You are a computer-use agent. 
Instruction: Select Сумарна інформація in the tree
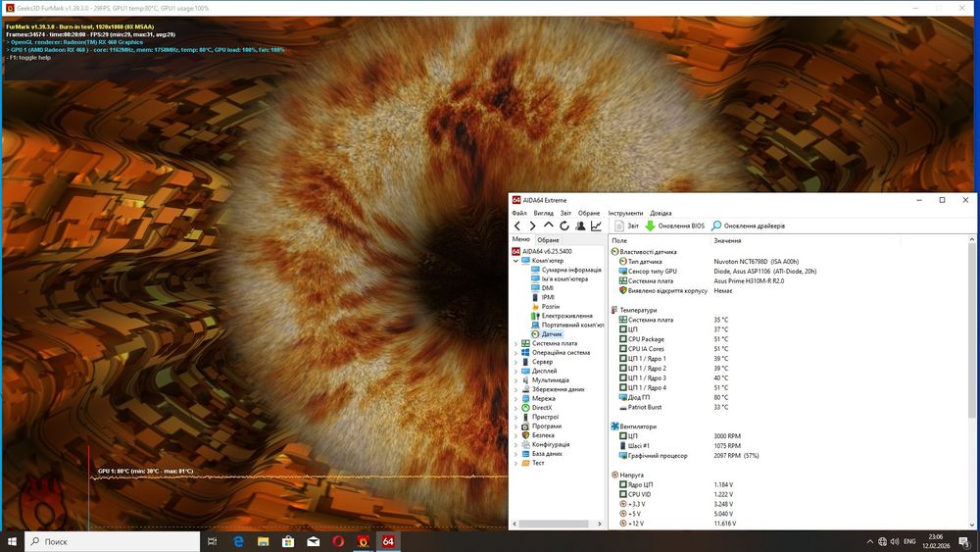click(571, 270)
